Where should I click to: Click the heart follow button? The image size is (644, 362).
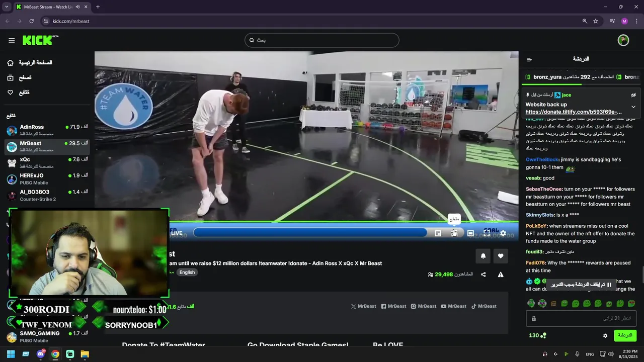[501, 256]
